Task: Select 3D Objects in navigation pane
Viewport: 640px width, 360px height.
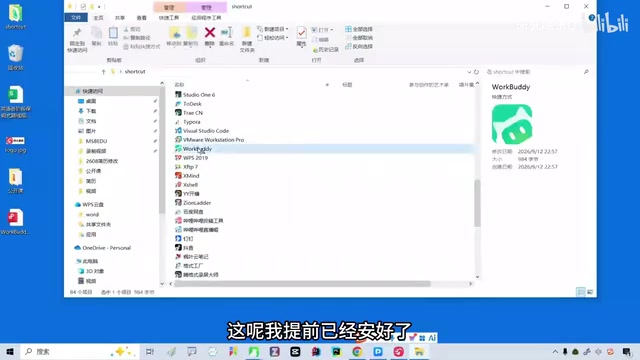Action: 95,271
